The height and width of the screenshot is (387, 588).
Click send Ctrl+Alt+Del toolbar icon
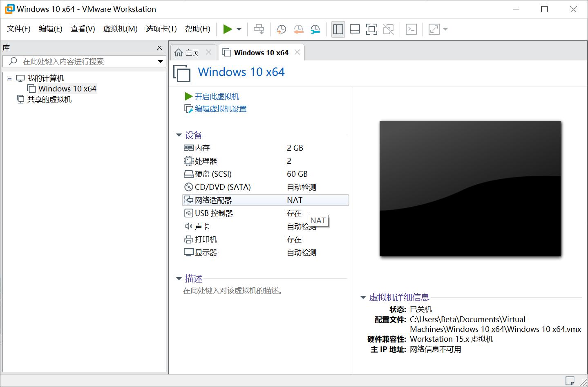pyautogui.click(x=259, y=29)
